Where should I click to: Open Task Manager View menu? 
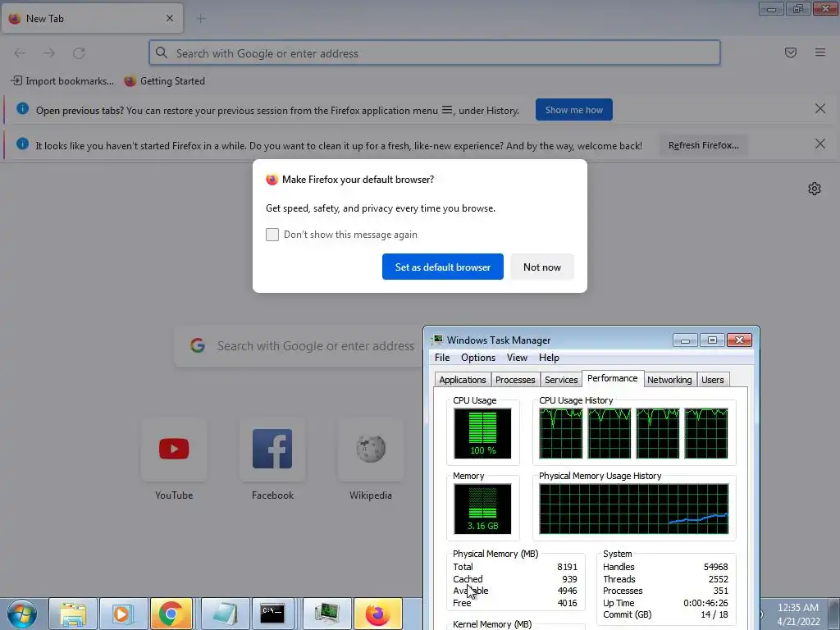point(517,358)
